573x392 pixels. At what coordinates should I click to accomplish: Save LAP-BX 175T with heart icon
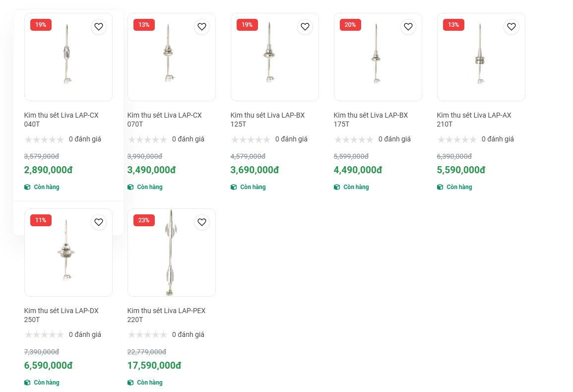point(408,27)
